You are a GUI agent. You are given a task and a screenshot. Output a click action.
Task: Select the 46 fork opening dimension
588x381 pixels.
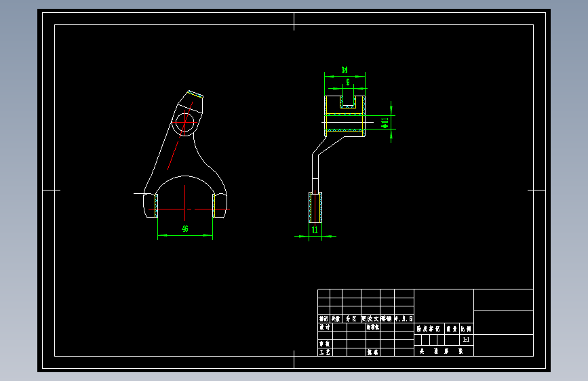click(185, 228)
